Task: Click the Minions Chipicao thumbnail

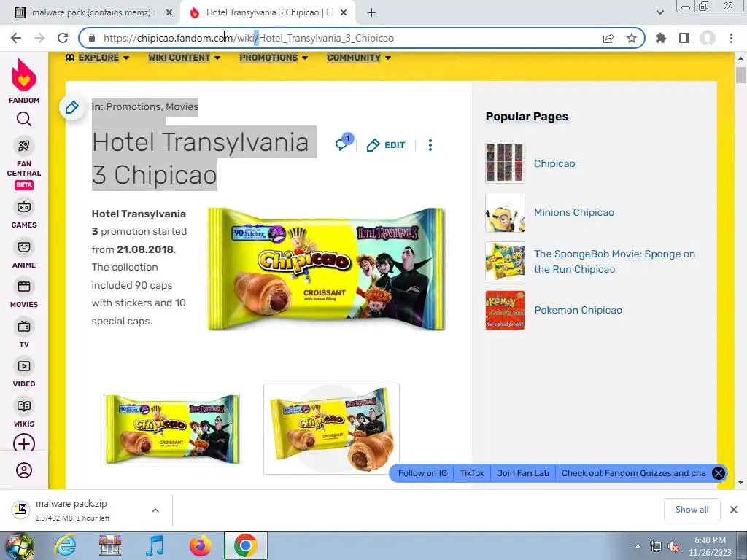Action: 505,212
